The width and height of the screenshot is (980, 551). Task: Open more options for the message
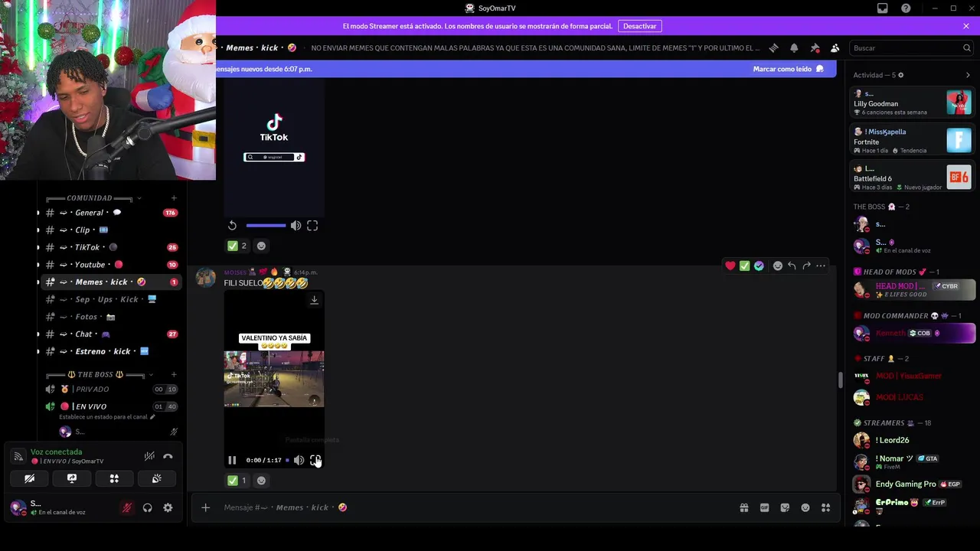[821, 266]
